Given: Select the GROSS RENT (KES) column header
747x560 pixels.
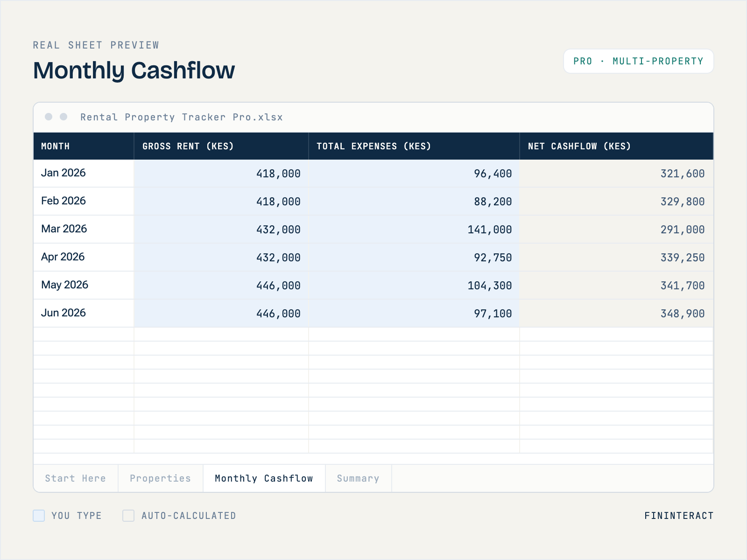Looking at the screenshot, I should tap(221, 146).
